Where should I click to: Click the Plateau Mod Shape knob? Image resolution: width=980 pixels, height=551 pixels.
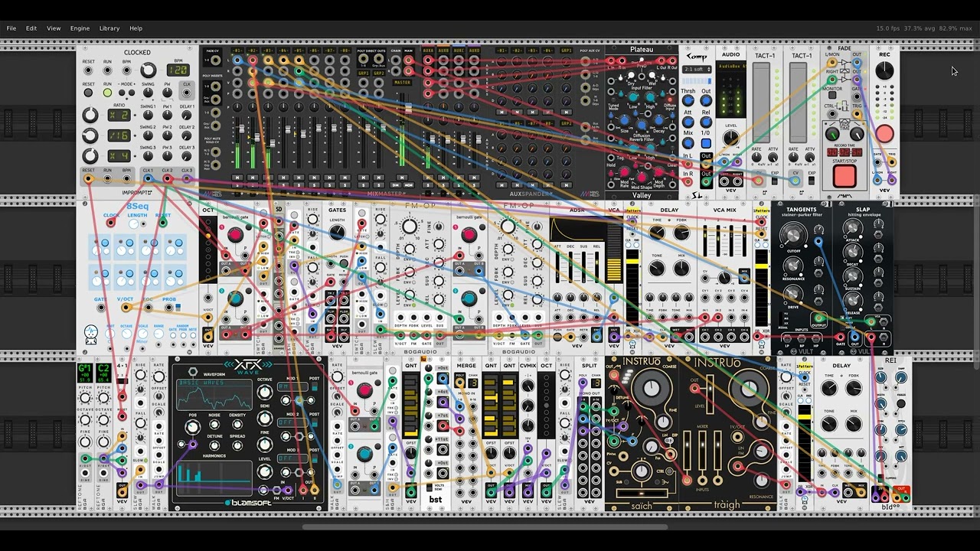pyautogui.click(x=642, y=177)
